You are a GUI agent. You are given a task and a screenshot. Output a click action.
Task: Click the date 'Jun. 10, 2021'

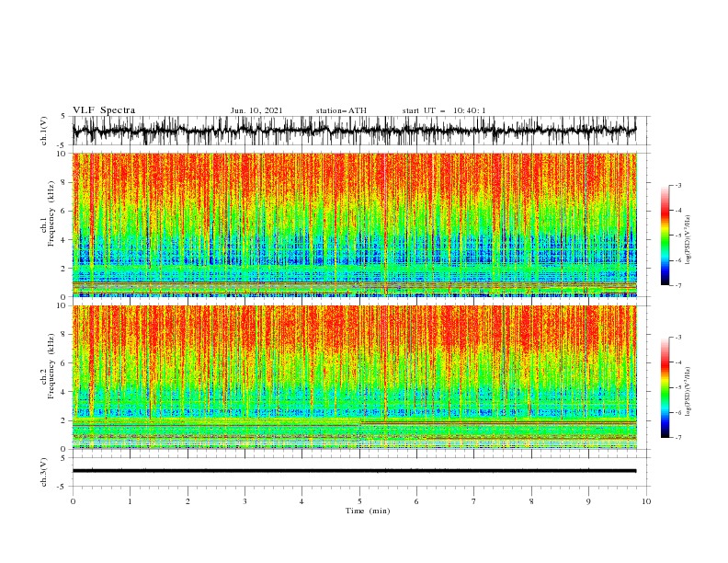[256, 111]
